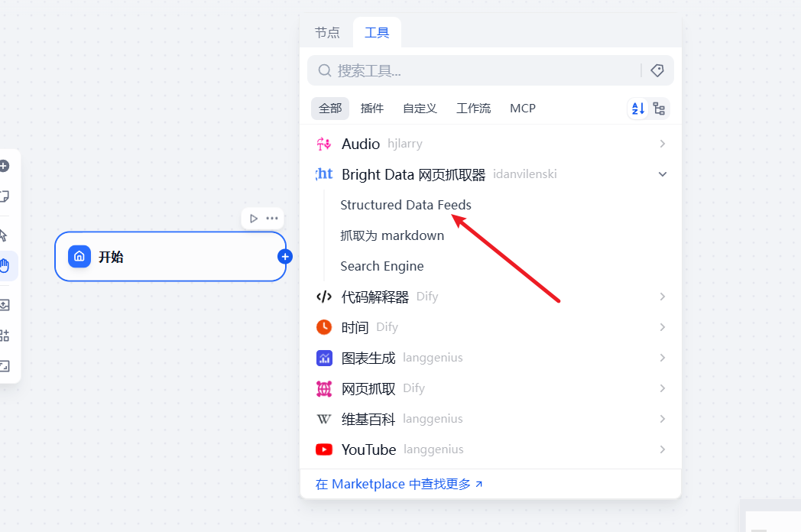This screenshot has height=532, width=801.
Task: Toggle the tree grouped view
Action: pos(659,109)
